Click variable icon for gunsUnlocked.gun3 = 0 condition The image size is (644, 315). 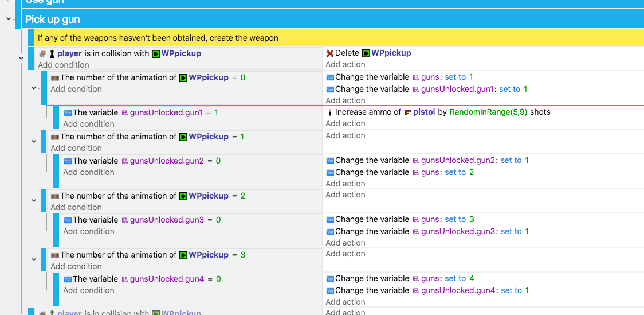click(68, 220)
